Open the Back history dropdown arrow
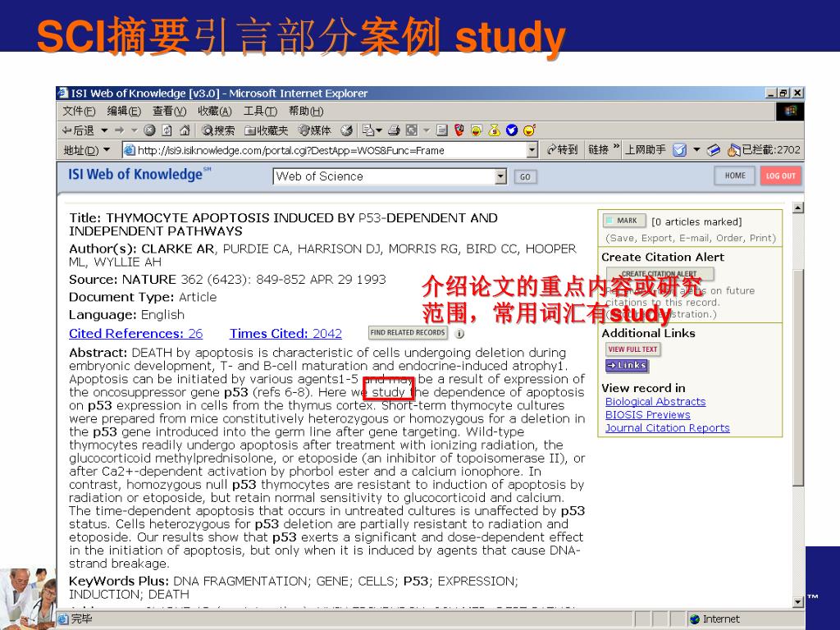The image size is (840, 630). [104, 130]
